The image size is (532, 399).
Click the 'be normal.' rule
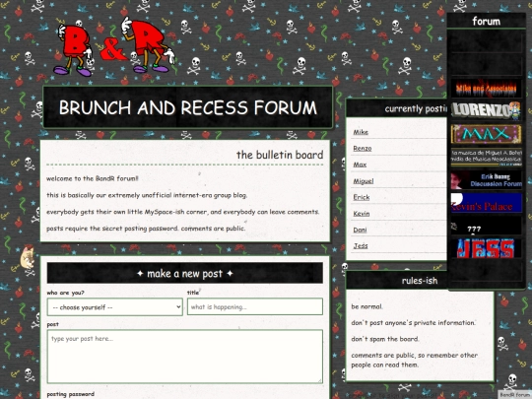[x=366, y=306]
